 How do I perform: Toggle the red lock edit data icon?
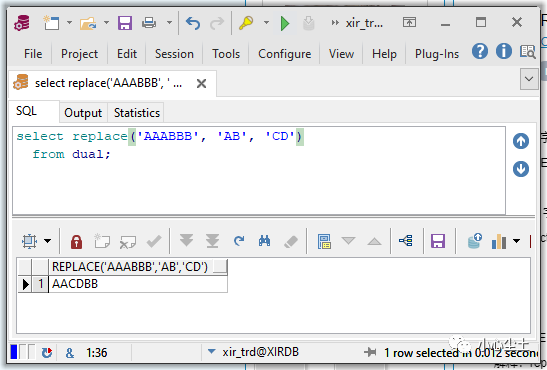click(x=76, y=241)
